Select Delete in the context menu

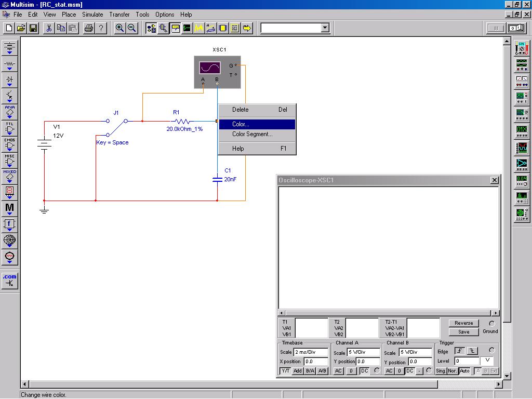(257, 110)
